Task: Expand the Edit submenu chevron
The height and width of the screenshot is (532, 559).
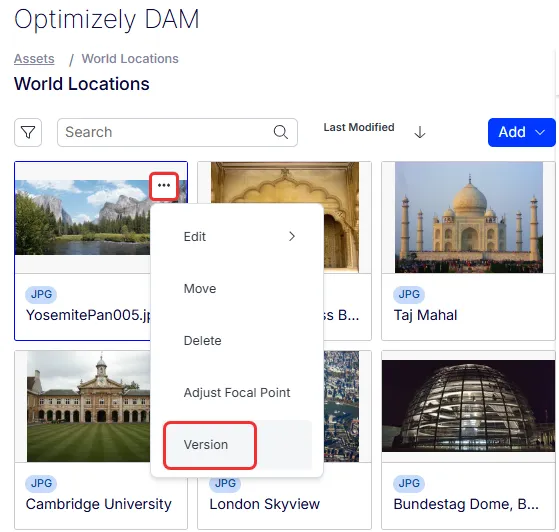Action: [x=292, y=236]
